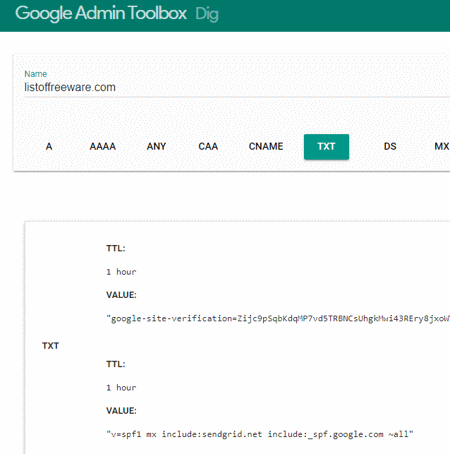Image resolution: width=450 pixels, height=454 pixels.
Task: Click the 'Name' field label
Action: [36, 74]
